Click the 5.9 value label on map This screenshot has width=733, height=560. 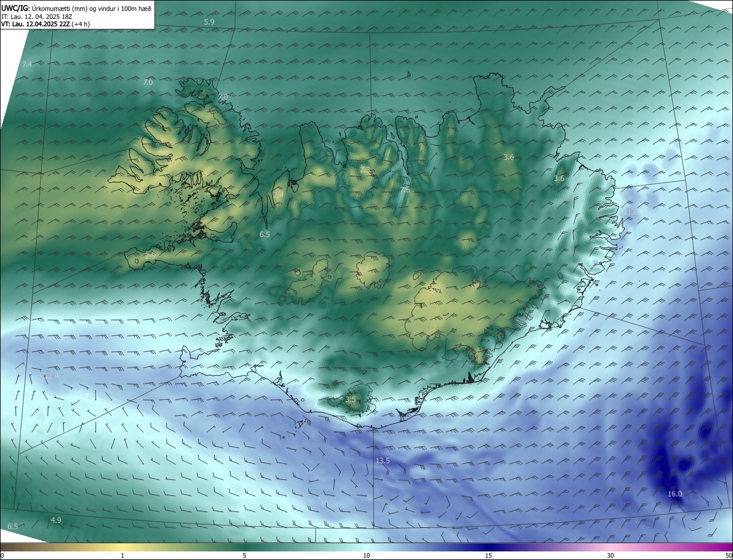coord(209,22)
